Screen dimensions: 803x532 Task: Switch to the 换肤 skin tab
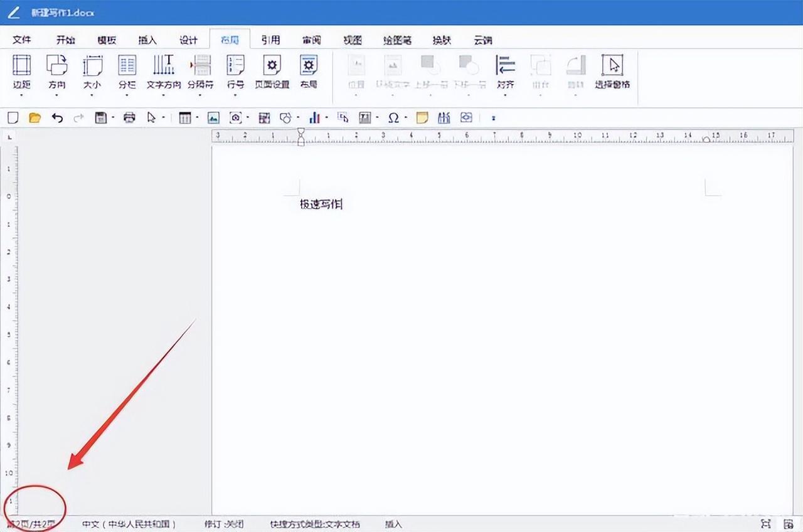[x=442, y=40]
